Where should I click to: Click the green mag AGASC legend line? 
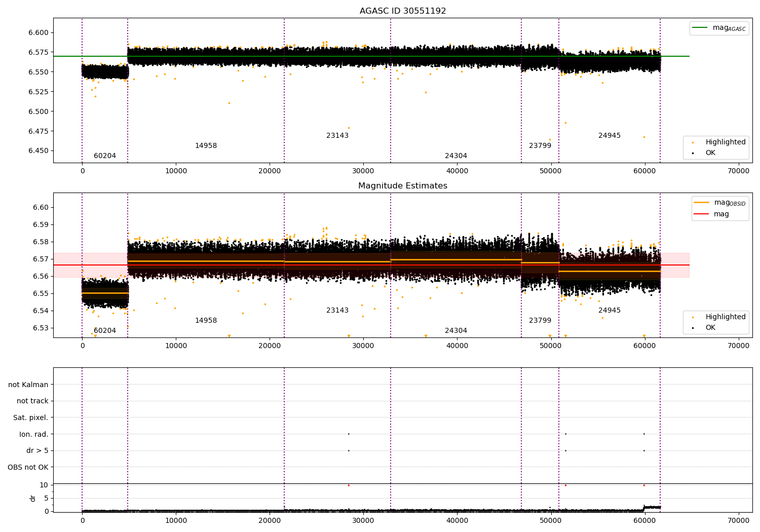pos(701,28)
